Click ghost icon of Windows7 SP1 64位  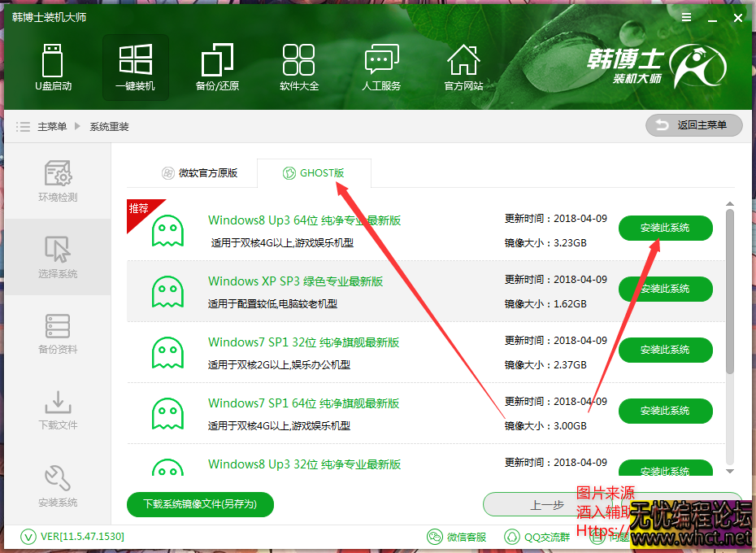pos(167,414)
